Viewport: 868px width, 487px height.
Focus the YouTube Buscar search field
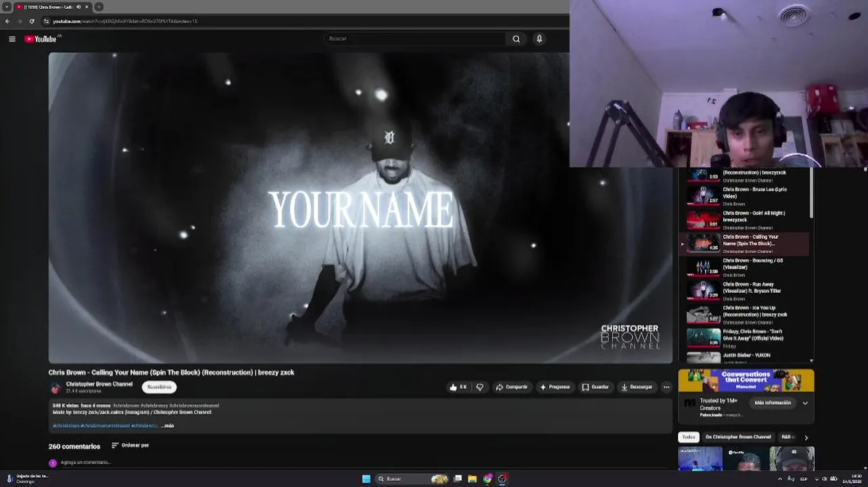(415, 39)
